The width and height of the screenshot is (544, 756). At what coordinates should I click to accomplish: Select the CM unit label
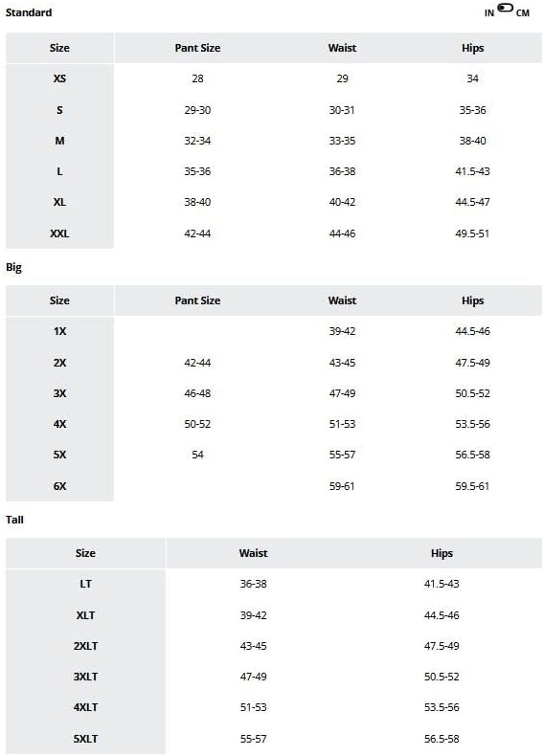(x=522, y=13)
